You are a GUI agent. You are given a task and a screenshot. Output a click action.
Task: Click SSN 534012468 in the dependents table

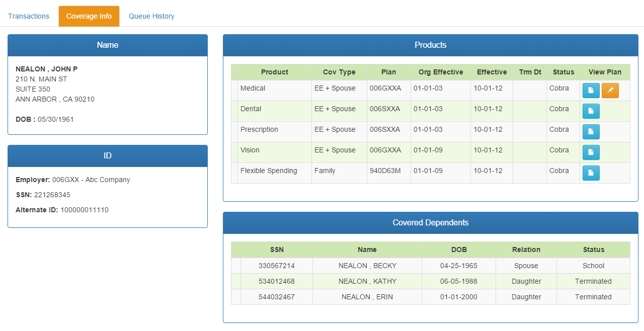276,281
